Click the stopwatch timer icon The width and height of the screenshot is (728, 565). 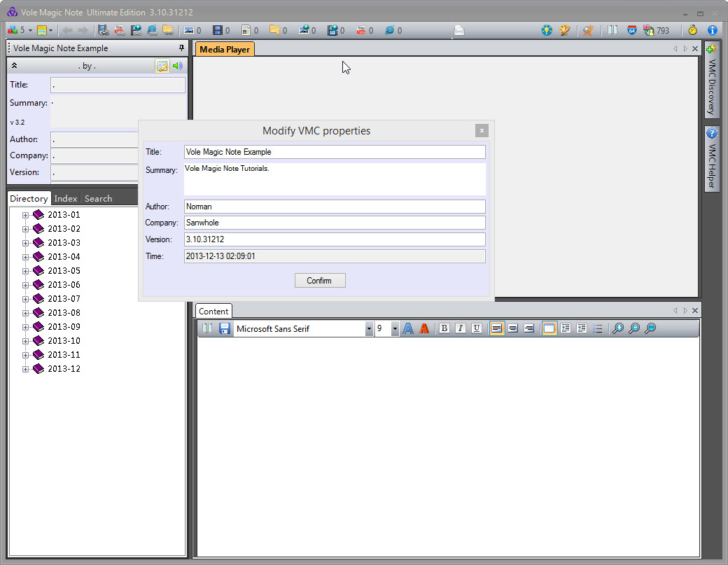coord(692,30)
